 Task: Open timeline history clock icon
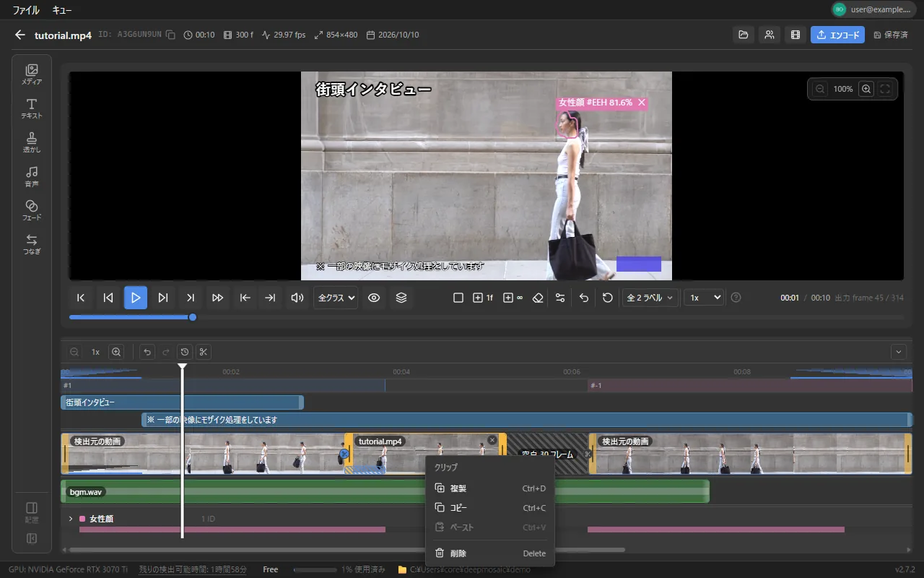tap(185, 352)
